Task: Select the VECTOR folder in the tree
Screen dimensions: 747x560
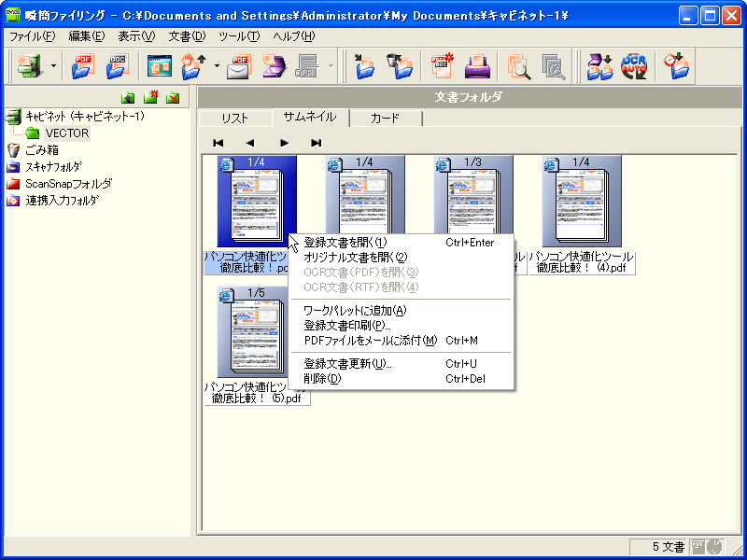Action: pyautogui.click(x=66, y=133)
